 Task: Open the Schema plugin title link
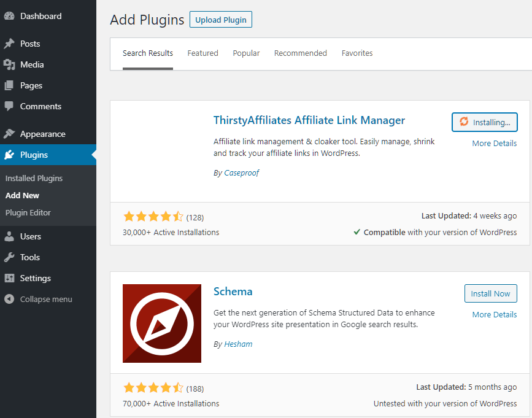point(233,292)
